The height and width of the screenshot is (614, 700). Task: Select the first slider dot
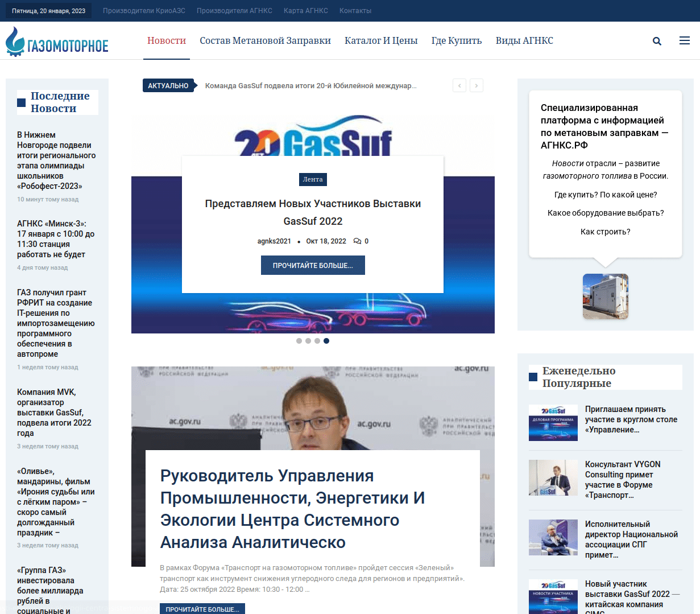click(299, 341)
